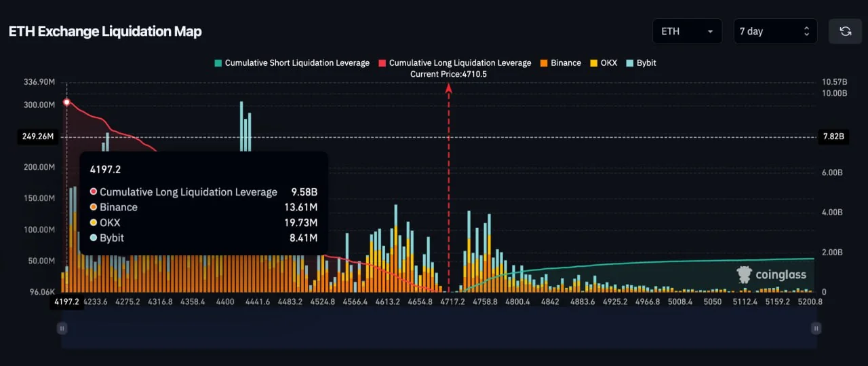Click the red current price arrow marker
This screenshot has width=868, height=366.
coord(448,89)
